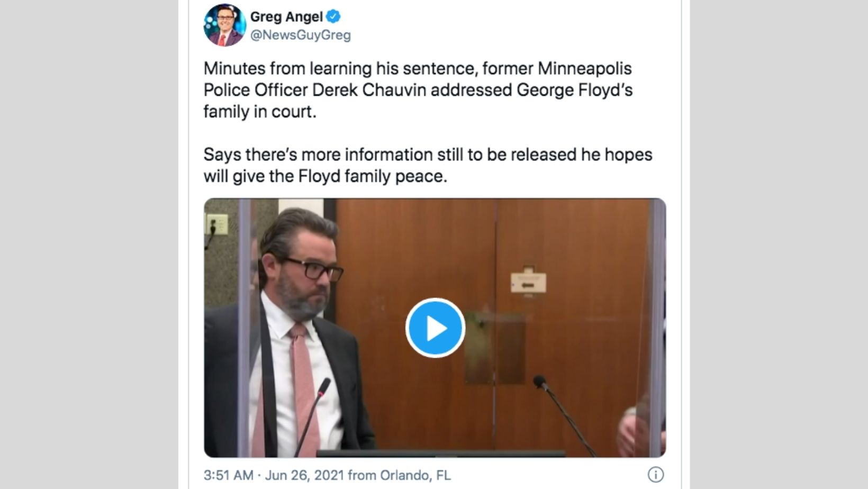The image size is (868, 489).
Task: Open Greg Angel's profile avatar
Action: pos(224,25)
